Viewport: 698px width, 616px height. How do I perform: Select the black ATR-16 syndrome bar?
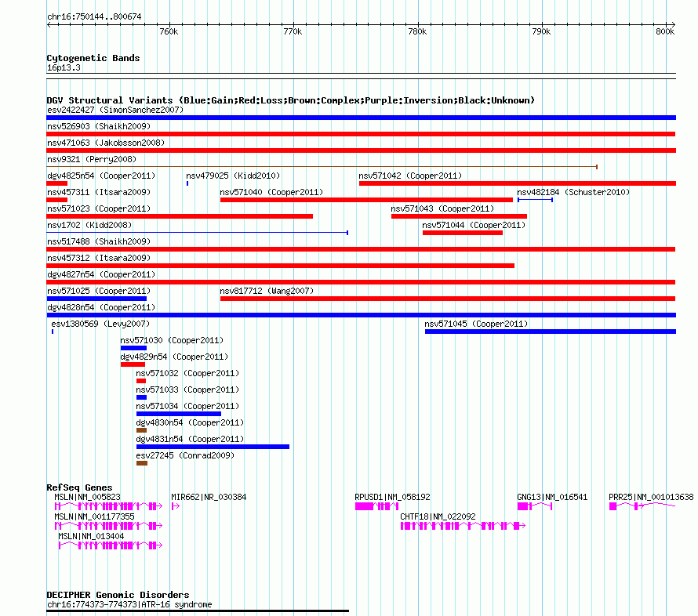coord(198,611)
